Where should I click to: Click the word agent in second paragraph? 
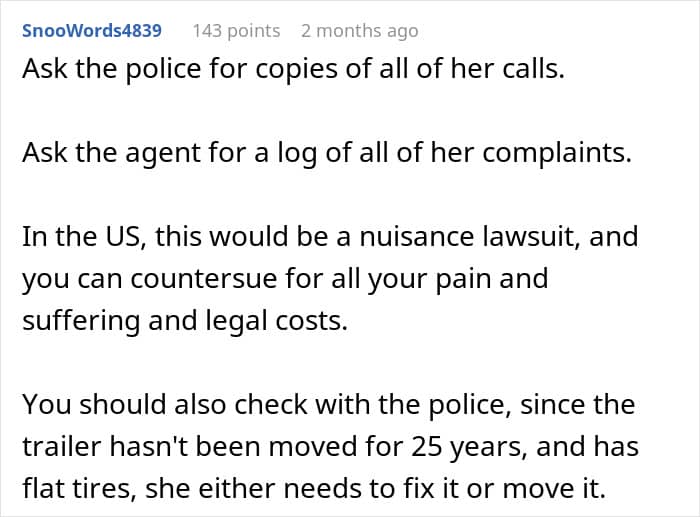click(x=162, y=153)
